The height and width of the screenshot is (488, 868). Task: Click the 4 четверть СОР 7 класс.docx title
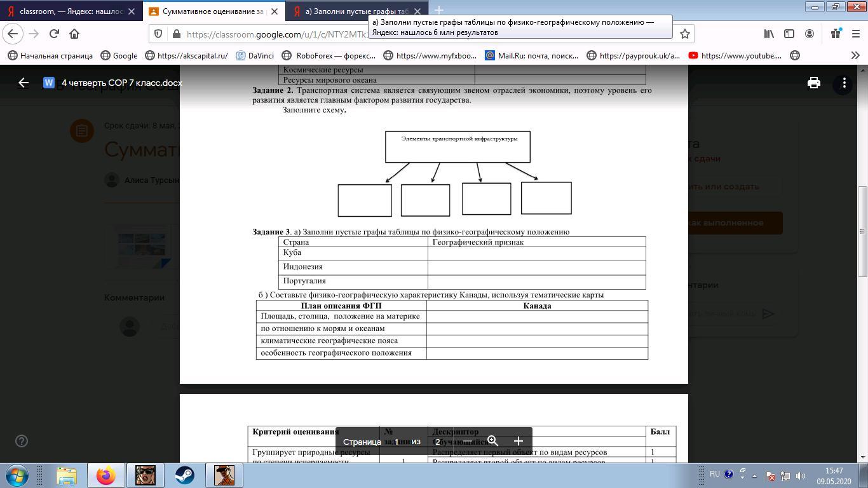point(122,83)
